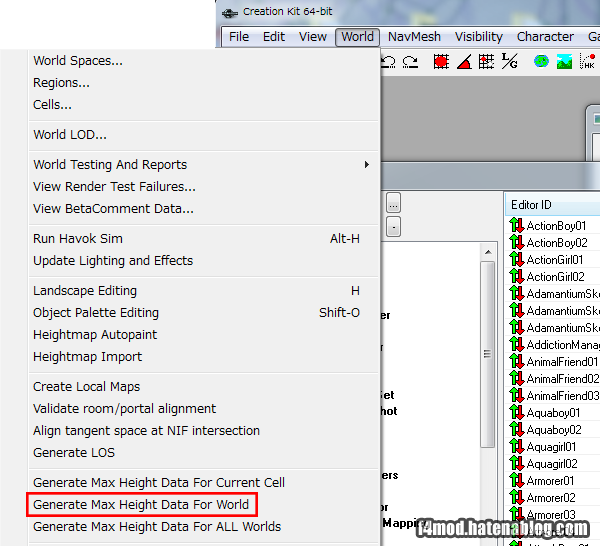Select Run Havok Sim entry
600x546 pixels.
pyautogui.click(x=204, y=238)
